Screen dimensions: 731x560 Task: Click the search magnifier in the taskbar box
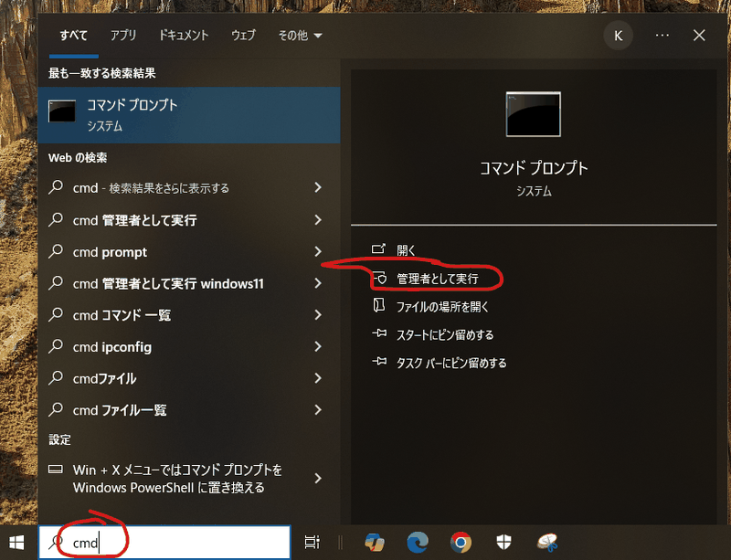point(56,543)
